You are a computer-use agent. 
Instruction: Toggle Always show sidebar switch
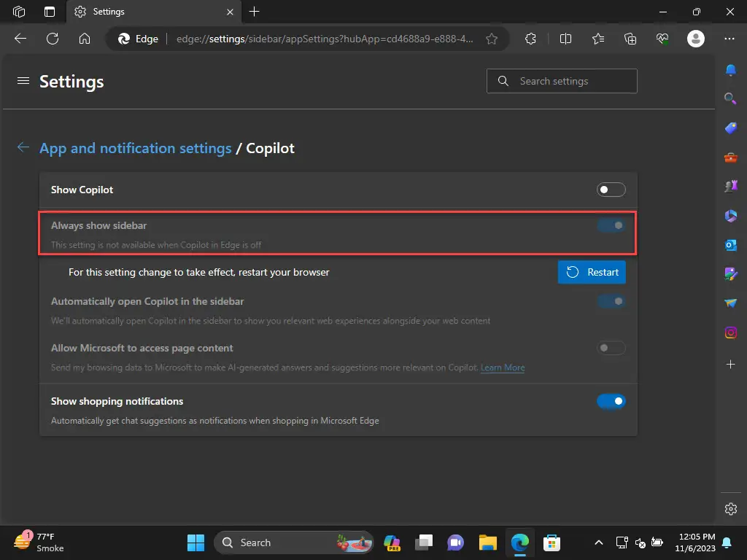tap(611, 225)
